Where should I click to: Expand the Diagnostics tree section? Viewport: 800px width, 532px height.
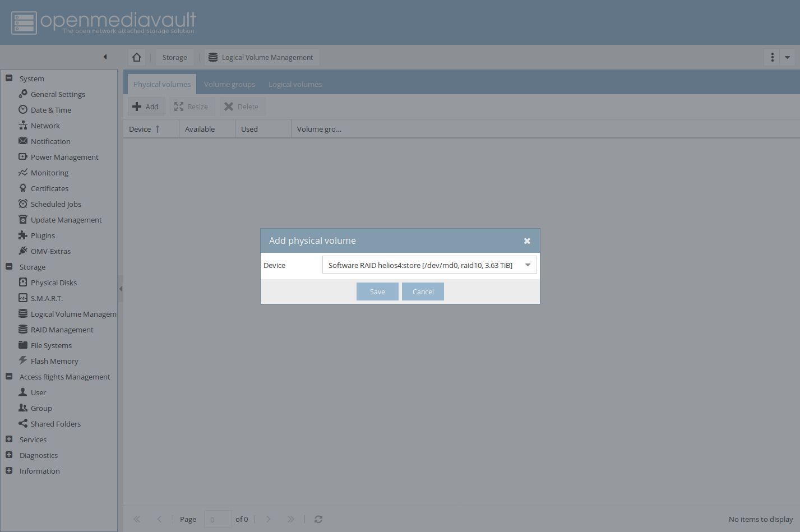pos(9,455)
